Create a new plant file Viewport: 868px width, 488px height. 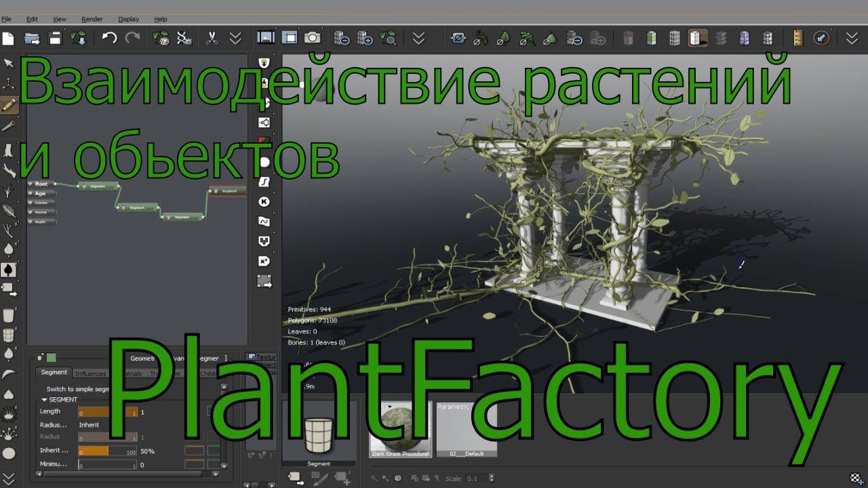pyautogui.click(x=8, y=38)
